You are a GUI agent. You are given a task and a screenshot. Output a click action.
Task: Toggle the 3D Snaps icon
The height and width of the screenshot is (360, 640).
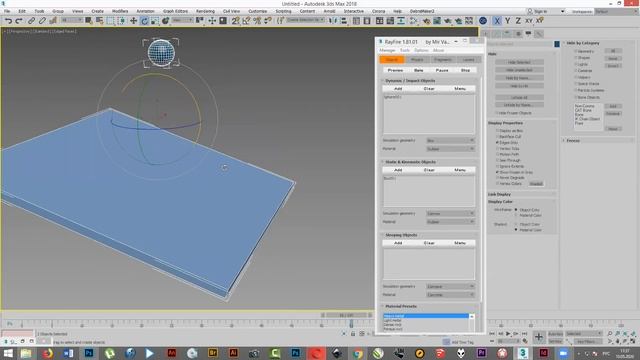point(236,20)
